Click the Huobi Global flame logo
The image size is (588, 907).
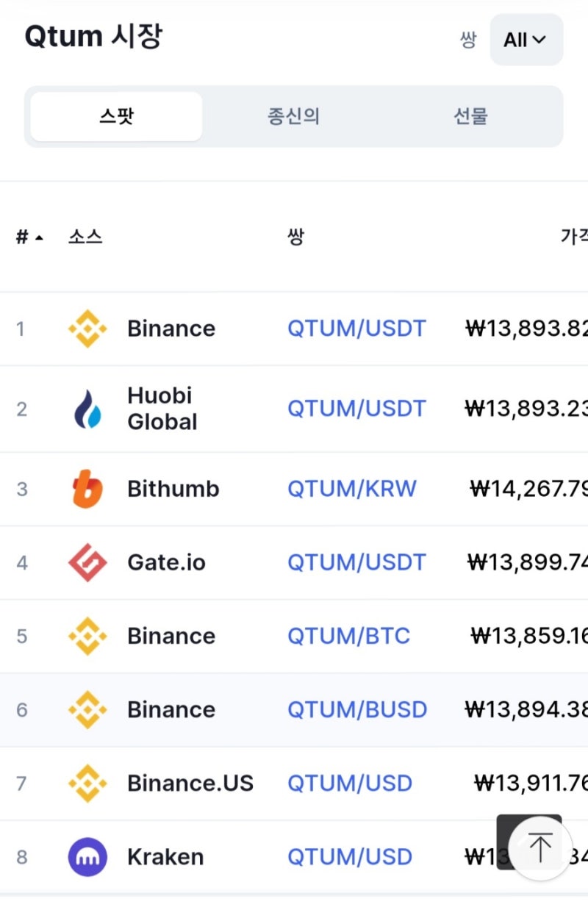pos(87,409)
